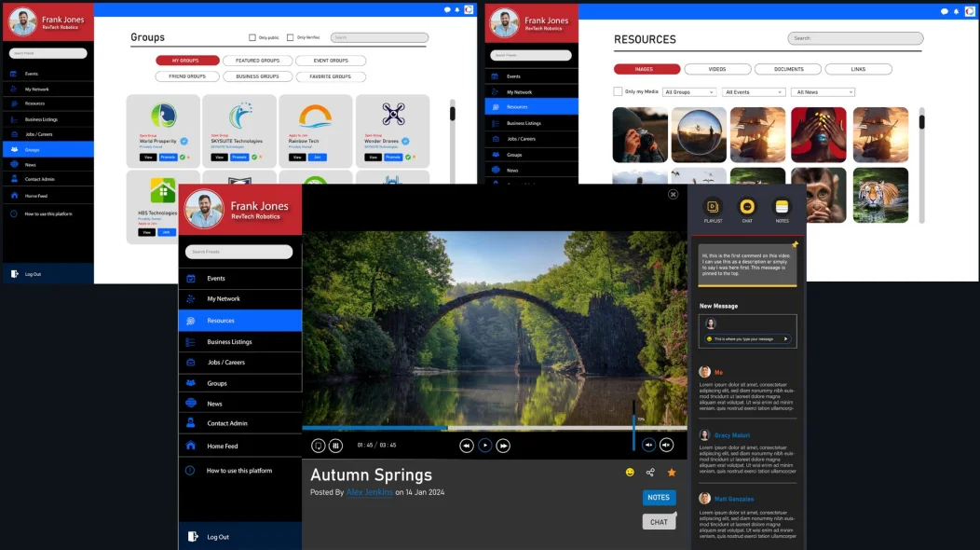Expand the All News dropdown
980x550 pixels.
pyautogui.click(x=823, y=92)
